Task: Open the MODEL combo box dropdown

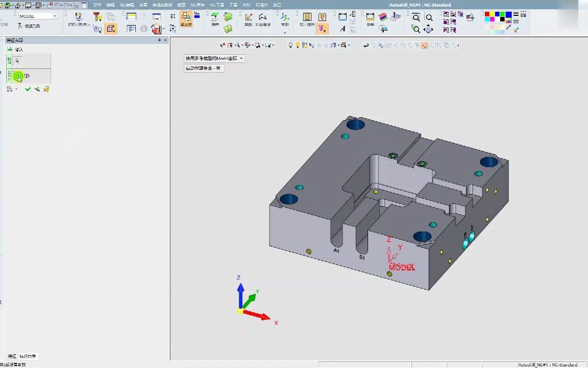Action: 55,16
